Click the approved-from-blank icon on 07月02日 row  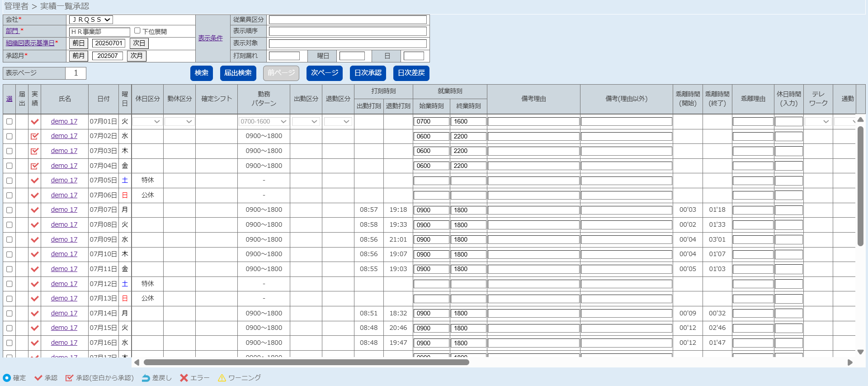coord(34,136)
